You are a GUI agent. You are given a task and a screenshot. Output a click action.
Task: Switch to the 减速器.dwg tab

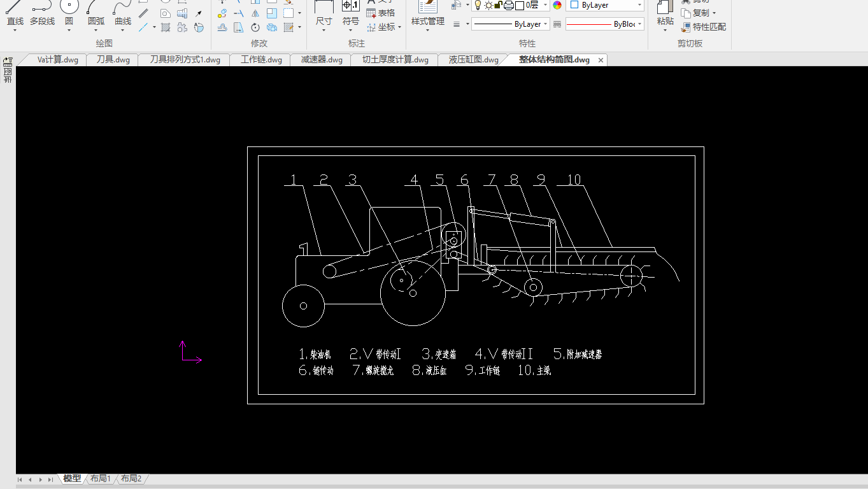(322, 60)
